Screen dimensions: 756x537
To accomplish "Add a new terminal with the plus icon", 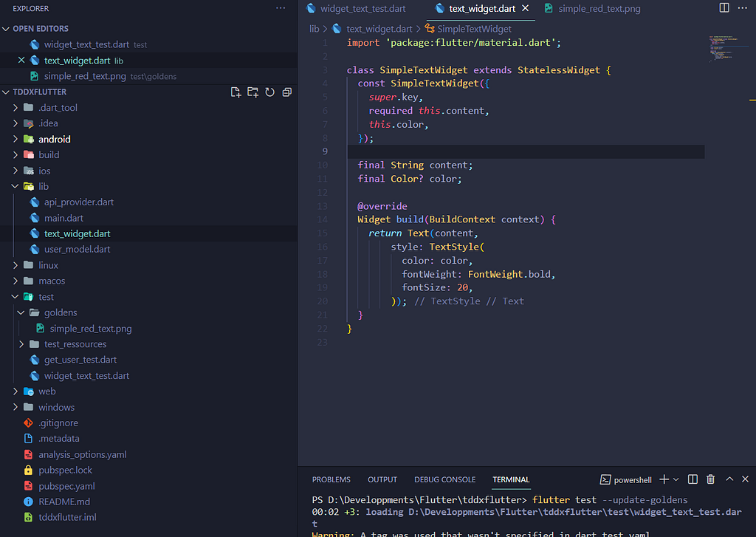I will [x=664, y=479].
